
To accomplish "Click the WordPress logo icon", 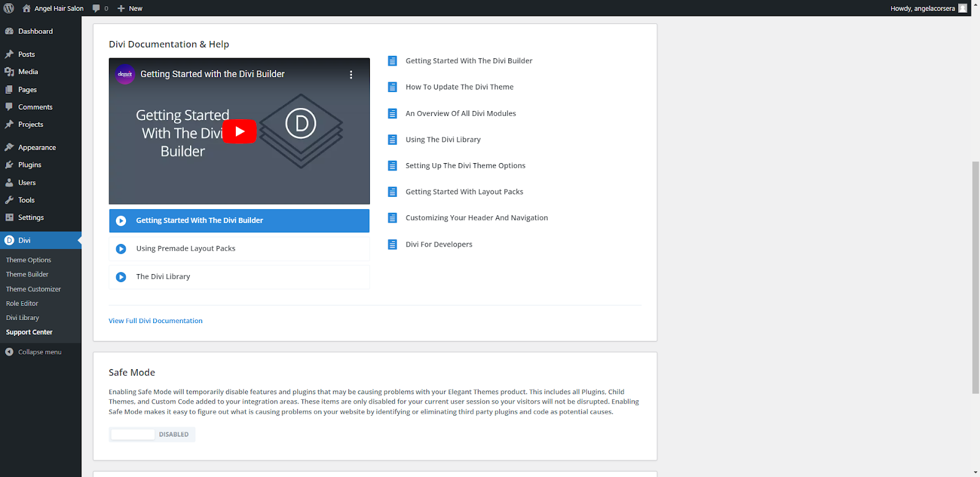I will point(9,8).
